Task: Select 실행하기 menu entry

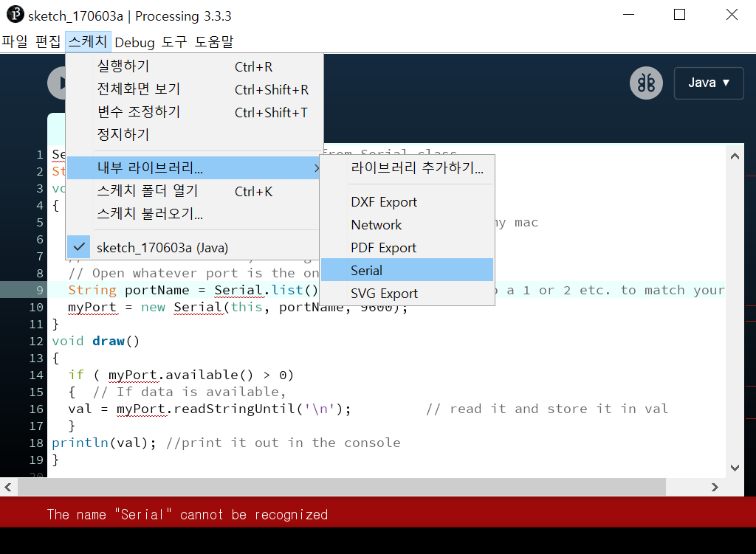Action: tap(195, 66)
